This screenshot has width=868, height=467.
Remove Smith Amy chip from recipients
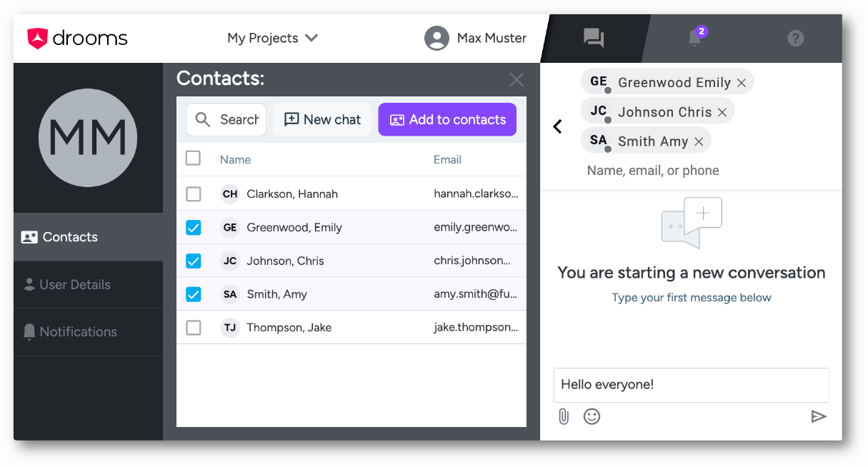[x=699, y=141]
